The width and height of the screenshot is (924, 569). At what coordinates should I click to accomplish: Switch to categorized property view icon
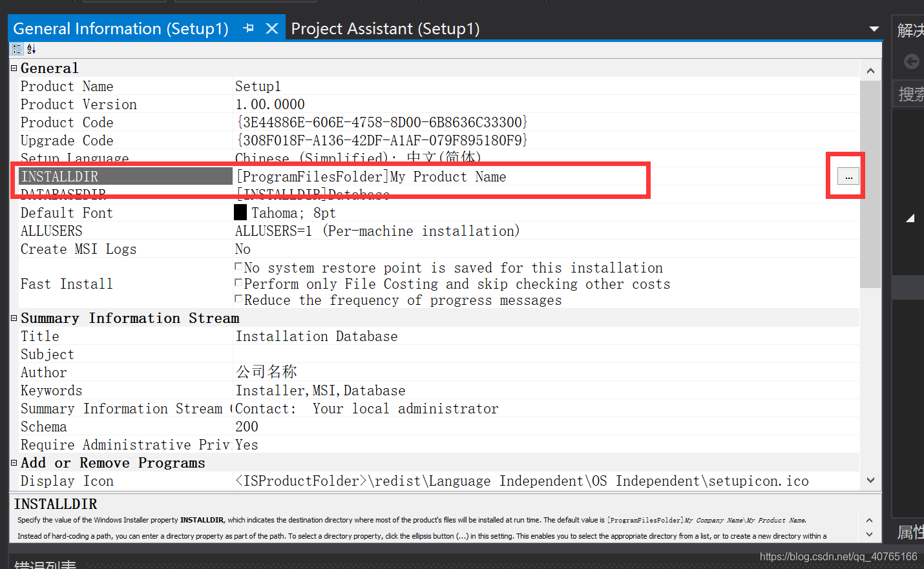click(17, 49)
